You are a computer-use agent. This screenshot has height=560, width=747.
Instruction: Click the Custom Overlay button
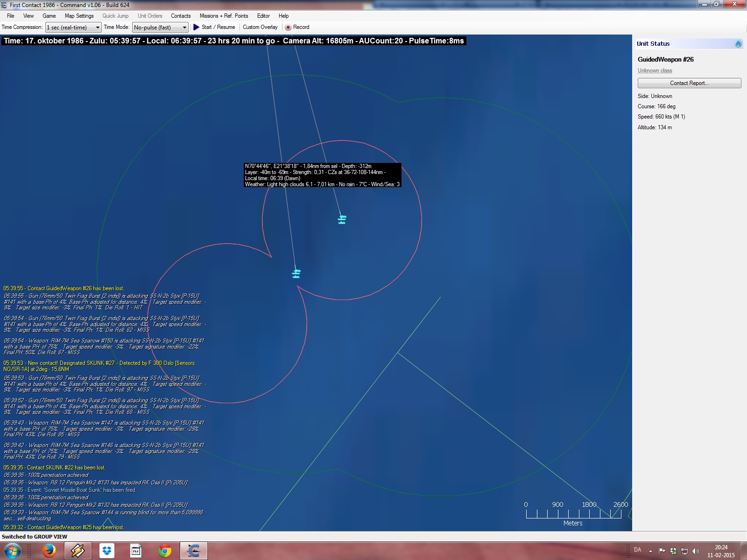click(260, 27)
